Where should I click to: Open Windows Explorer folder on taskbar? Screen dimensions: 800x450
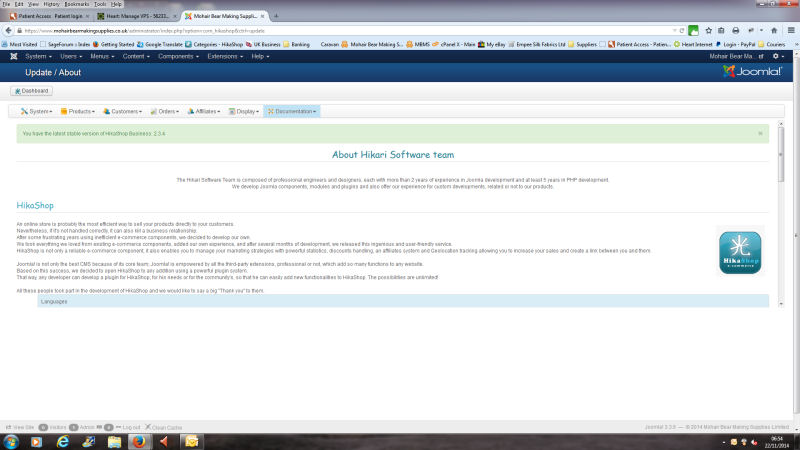pyautogui.click(x=114, y=441)
